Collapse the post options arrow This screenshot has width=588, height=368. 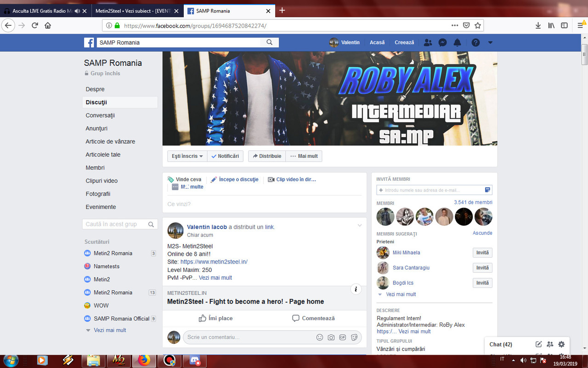click(359, 225)
